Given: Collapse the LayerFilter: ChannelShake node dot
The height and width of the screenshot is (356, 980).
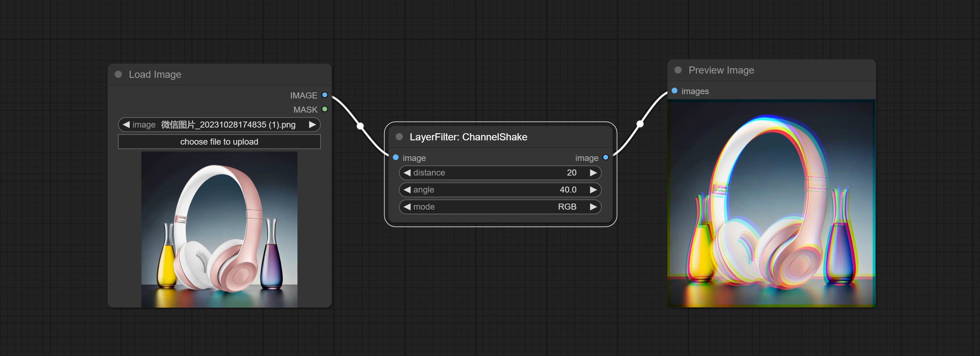Looking at the screenshot, I should pos(399,136).
